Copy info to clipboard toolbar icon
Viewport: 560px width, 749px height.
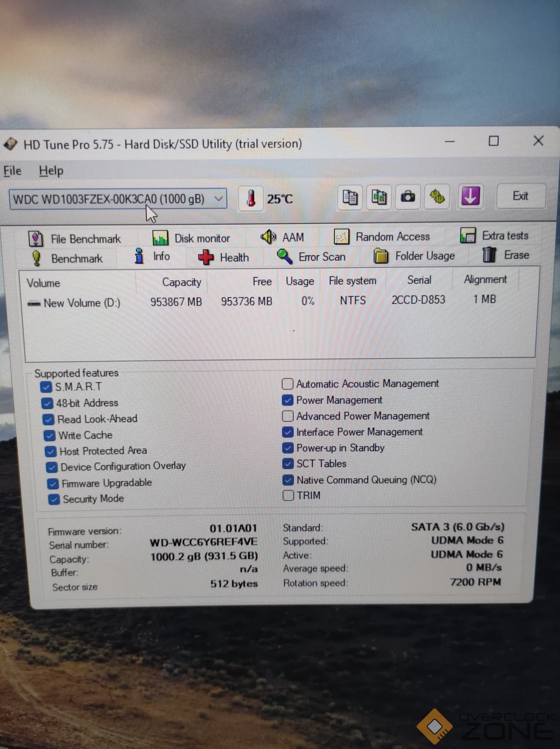pyautogui.click(x=350, y=197)
